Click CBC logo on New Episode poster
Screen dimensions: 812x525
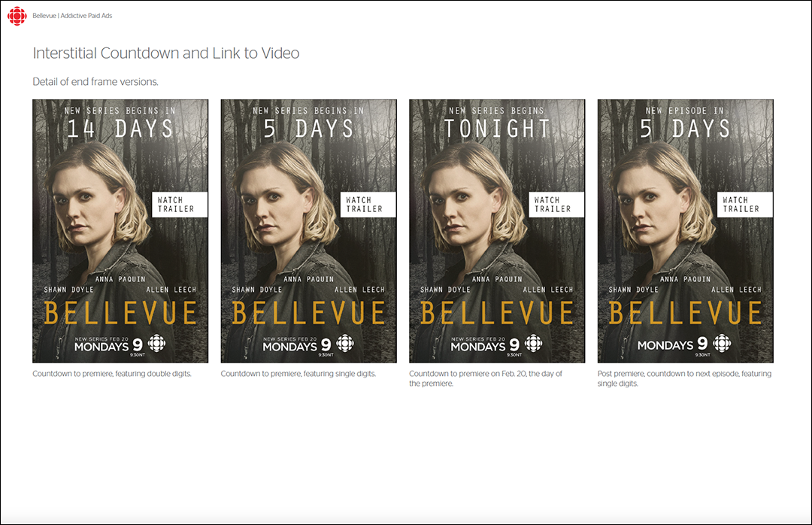pos(722,343)
